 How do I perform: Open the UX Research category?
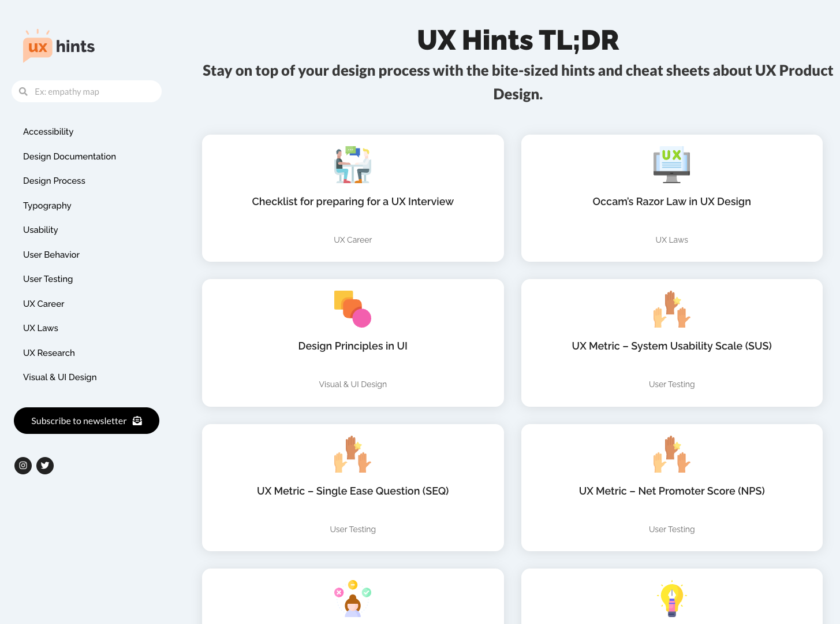pyautogui.click(x=48, y=352)
